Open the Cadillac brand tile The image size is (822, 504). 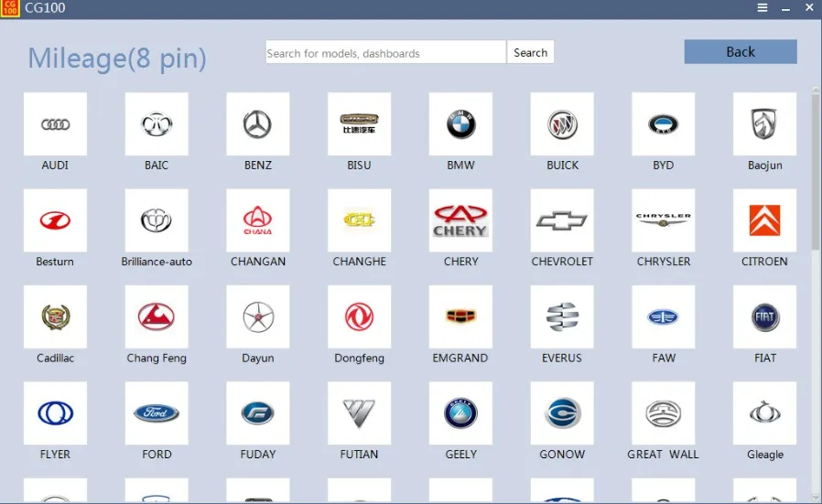(55, 316)
